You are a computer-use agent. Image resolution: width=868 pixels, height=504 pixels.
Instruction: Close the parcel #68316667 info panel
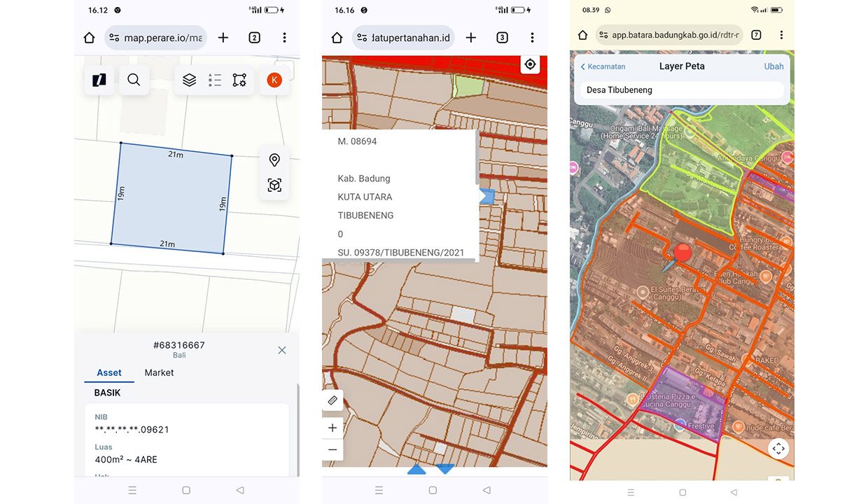pyautogui.click(x=282, y=350)
